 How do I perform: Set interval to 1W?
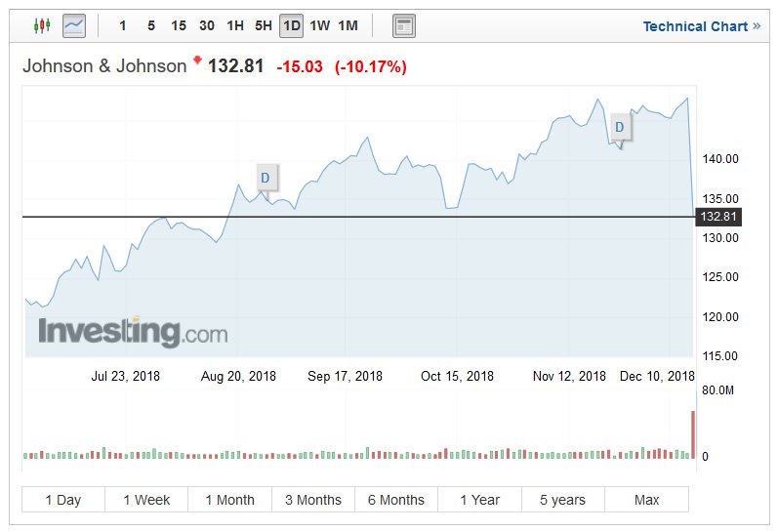coord(319,25)
